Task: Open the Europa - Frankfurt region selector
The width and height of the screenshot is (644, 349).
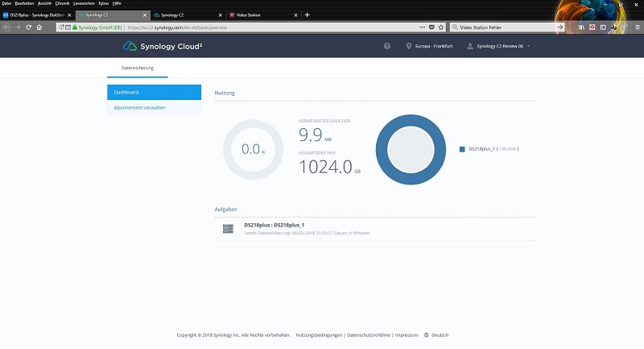Action: click(x=429, y=46)
